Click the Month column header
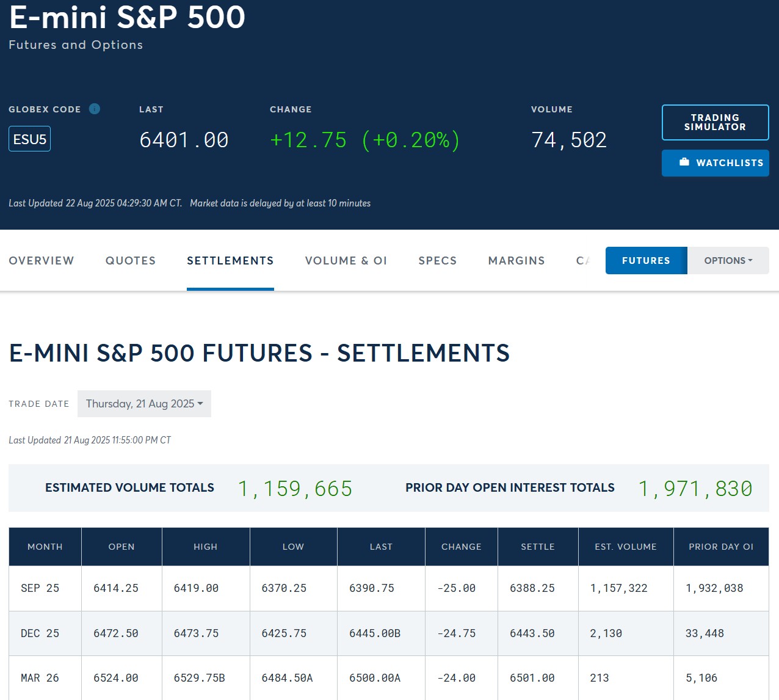The image size is (779, 700). pyautogui.click(x=45, y=547)
